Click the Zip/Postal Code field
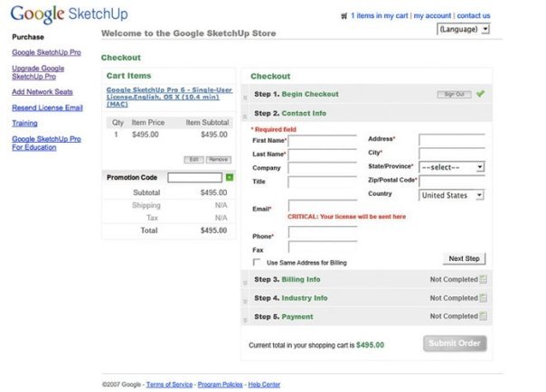 pyautogui.click(x=452, y=181)
